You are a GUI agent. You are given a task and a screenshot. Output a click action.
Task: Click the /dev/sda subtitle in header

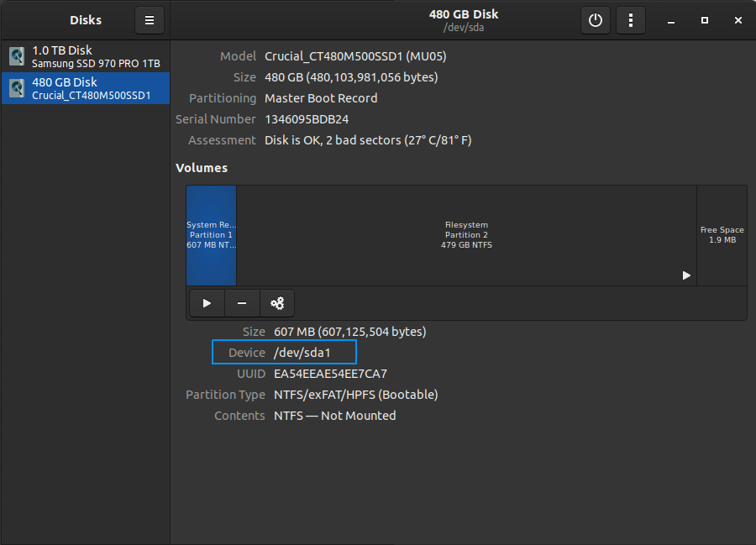[x=464, y=28]
